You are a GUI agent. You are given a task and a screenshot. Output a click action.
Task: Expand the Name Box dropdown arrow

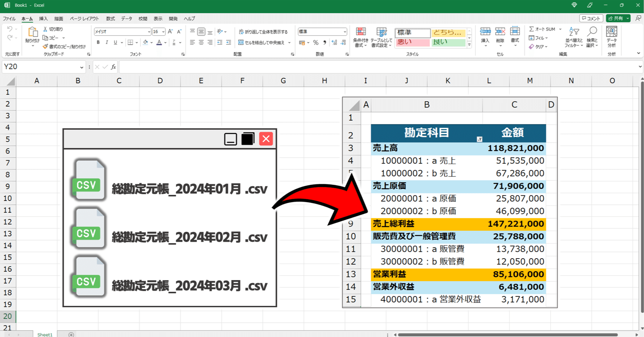click(81, 67)
